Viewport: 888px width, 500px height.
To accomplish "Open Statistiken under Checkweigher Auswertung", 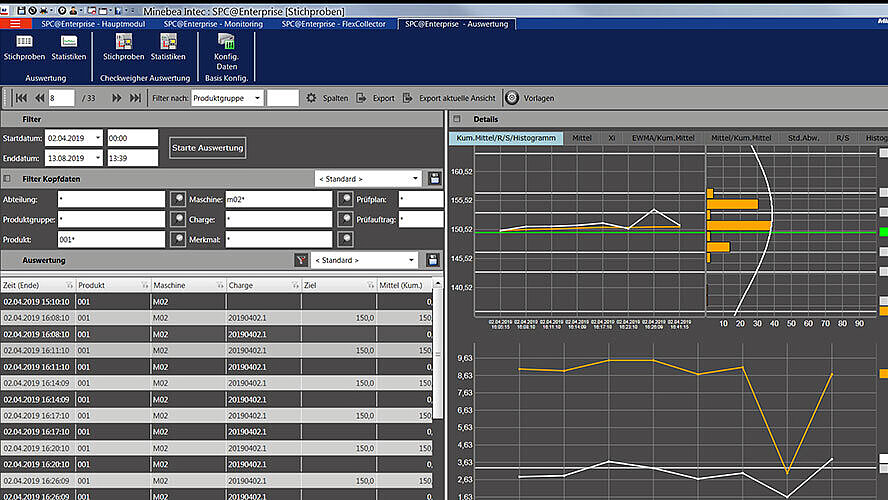I will point(168,48).
